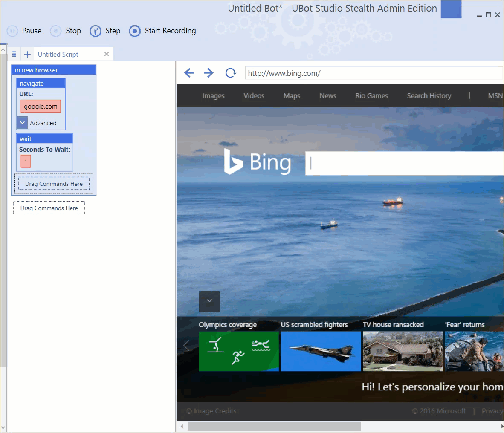Image resolution: width=504 pixels, height=433 pixels.
Task: Click the Stop icon in toolbar
Action: pos(55,31)
